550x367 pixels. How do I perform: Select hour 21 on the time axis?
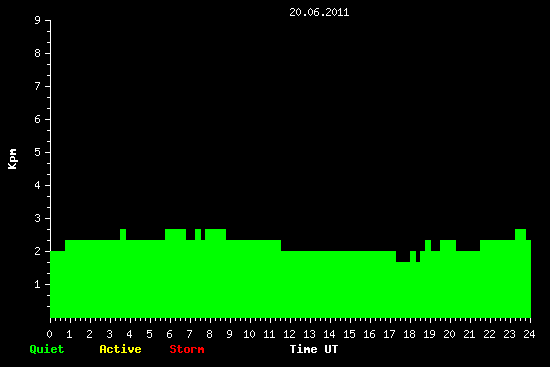[x=469, y=334]
